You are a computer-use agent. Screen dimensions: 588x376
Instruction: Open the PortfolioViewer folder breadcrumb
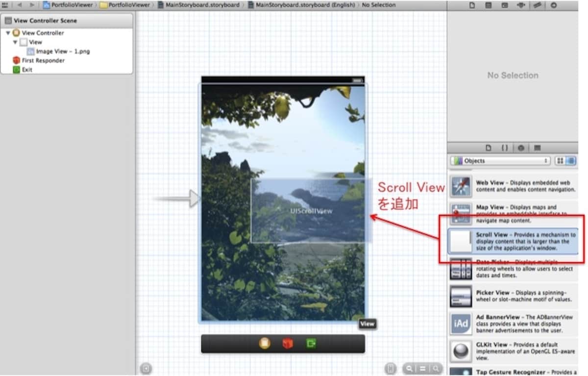(125, 5)
